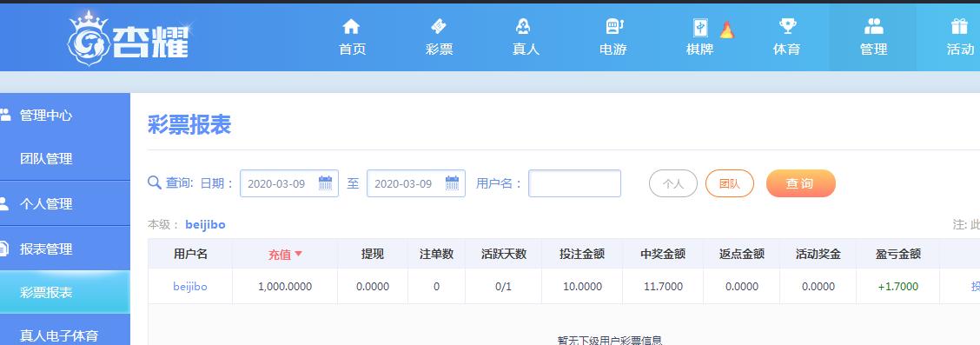Viewport: 980px width, 345px height.
Task: Open 管理 tab in top navigation
Action: 873,36
